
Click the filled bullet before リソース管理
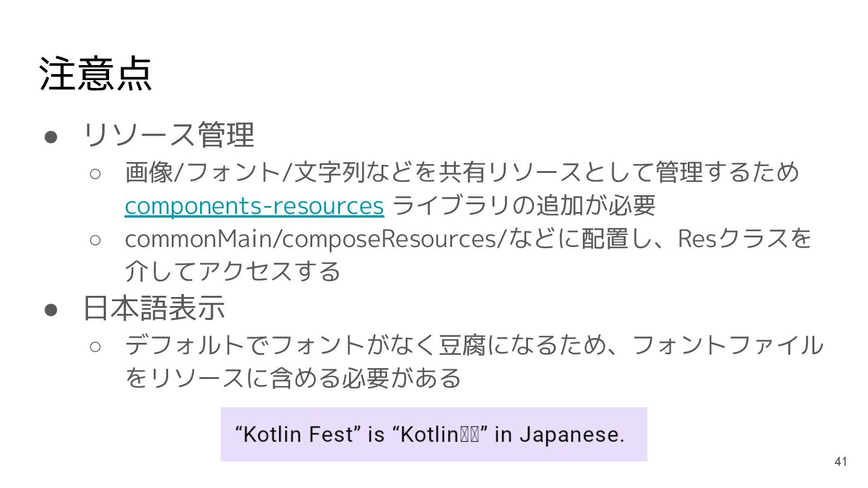coord(51,137)
